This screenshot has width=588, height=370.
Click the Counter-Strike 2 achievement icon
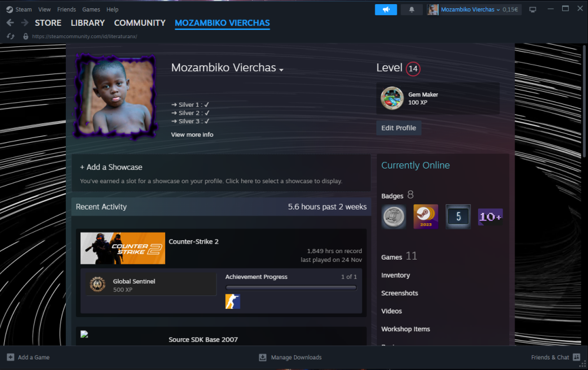coord(233,301)
